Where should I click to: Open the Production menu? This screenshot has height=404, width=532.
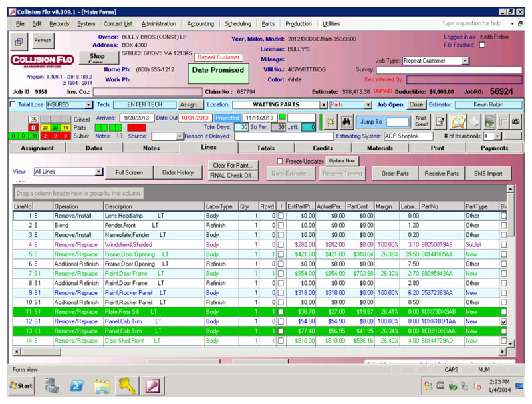coord(298,24)
